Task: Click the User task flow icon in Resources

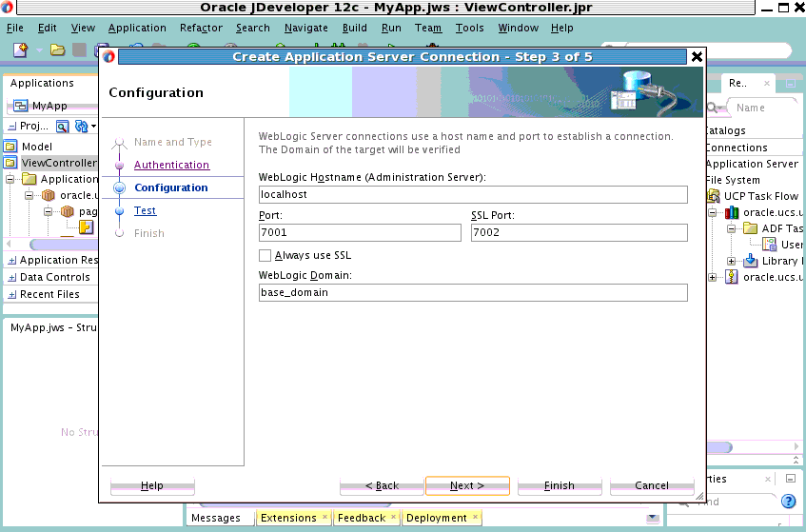Action: pos(770,245)
